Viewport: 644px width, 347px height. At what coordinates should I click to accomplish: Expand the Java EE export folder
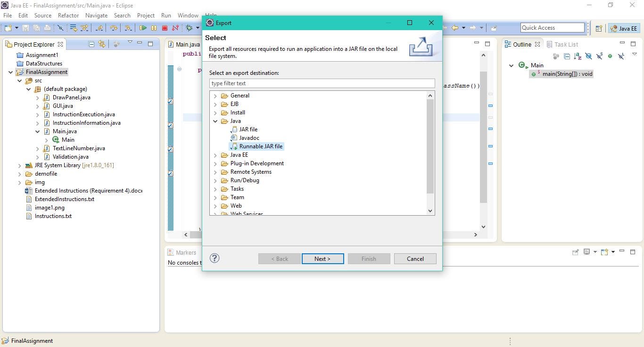215,155
